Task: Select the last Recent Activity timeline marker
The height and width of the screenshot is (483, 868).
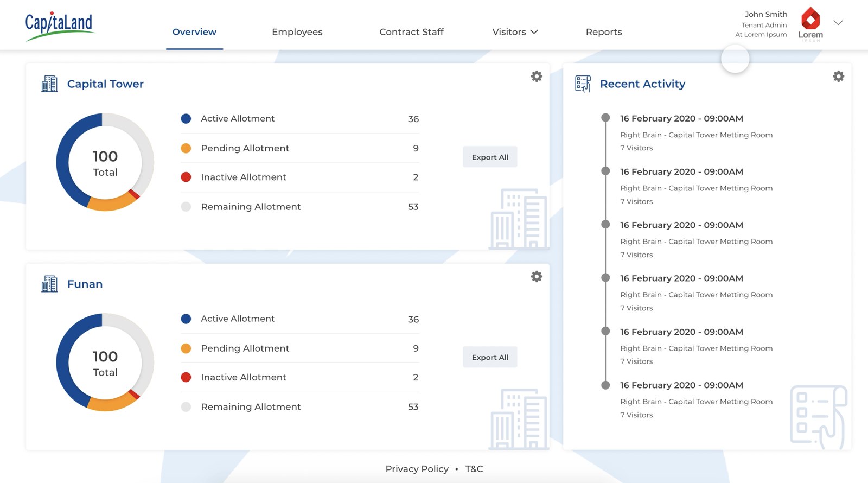Action: click(x=606, y=385)
